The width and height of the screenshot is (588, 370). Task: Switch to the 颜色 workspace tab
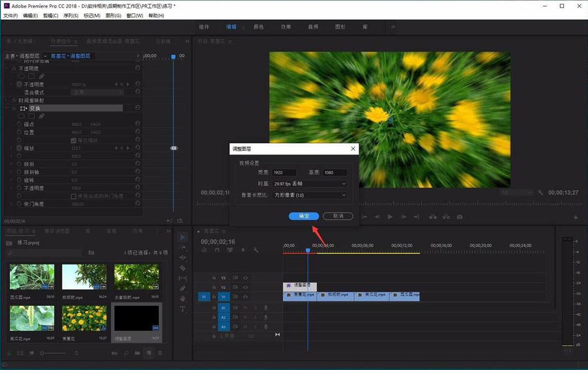259,26
